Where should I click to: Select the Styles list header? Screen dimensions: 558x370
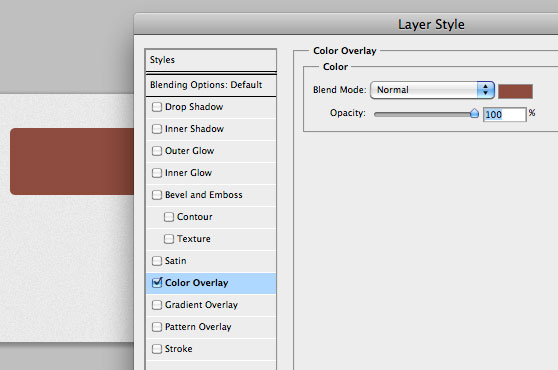coord(211,60)
